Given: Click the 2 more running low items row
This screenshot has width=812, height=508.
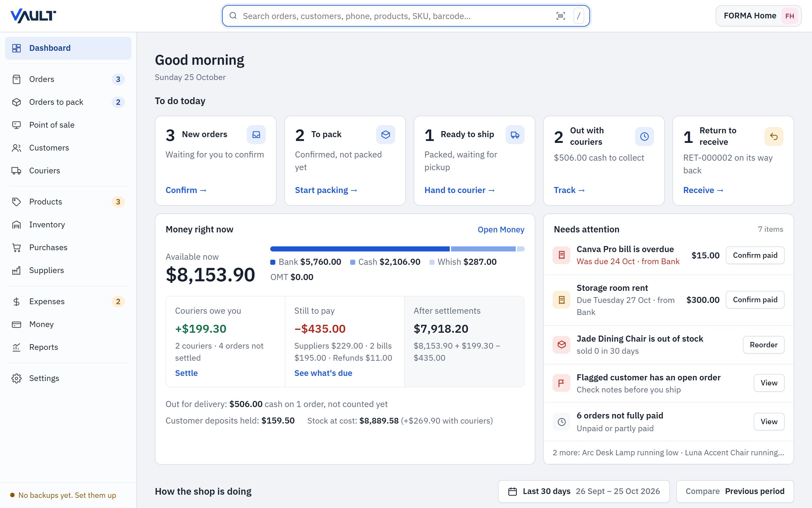Looking at the screenshot, I should point(668,452).
